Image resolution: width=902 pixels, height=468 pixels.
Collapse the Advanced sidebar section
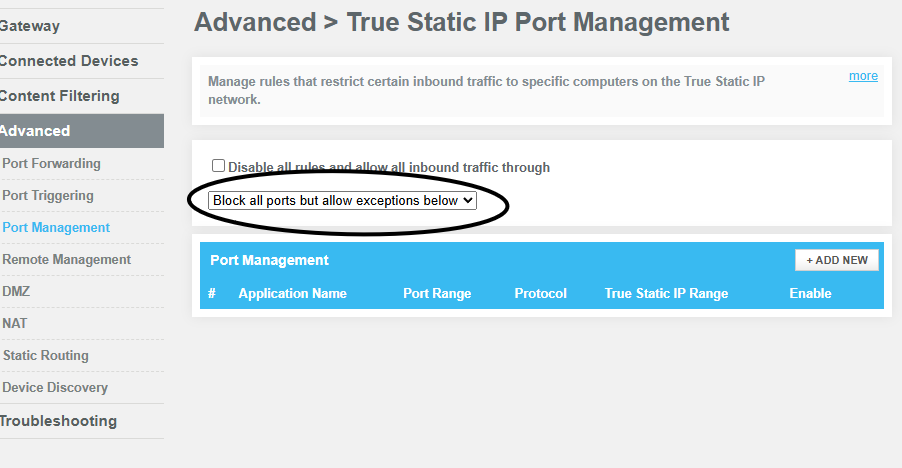(36, 131)
